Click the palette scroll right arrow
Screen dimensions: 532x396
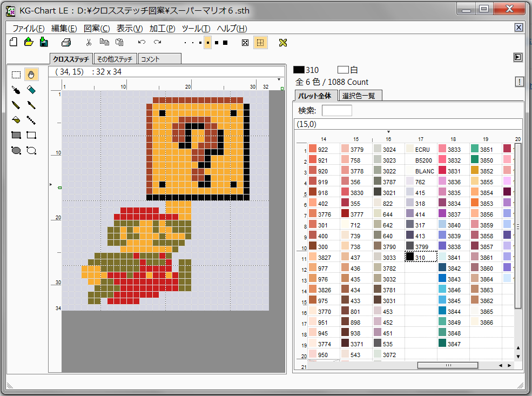point(509,365)
